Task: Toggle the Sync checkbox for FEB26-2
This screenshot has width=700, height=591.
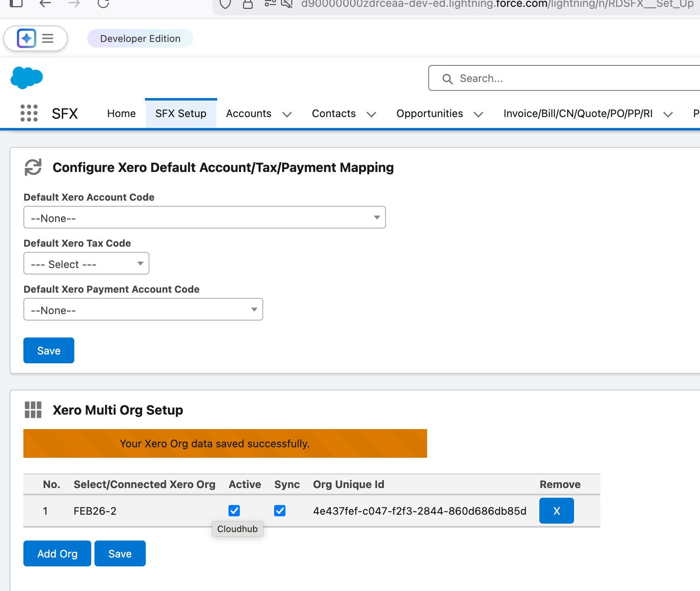Action: click(x=280, y=511)
